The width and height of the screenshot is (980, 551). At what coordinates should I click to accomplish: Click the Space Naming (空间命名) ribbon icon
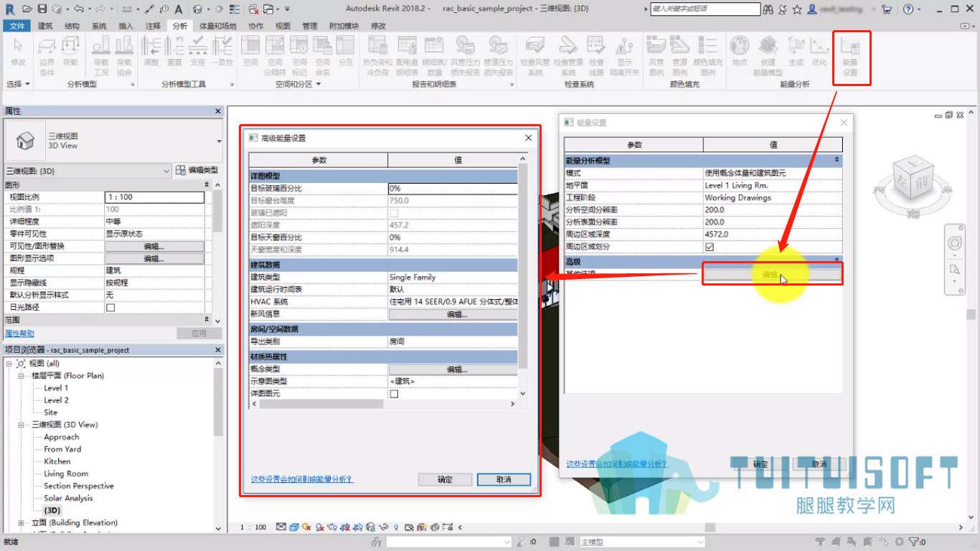point(323,56)
